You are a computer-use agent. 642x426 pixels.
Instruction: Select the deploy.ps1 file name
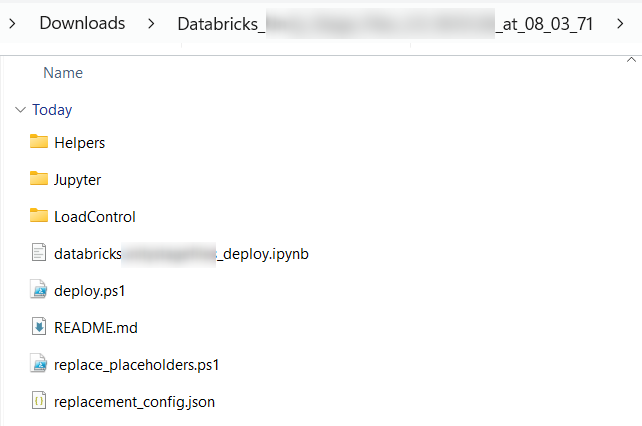(x=89, y=290)
